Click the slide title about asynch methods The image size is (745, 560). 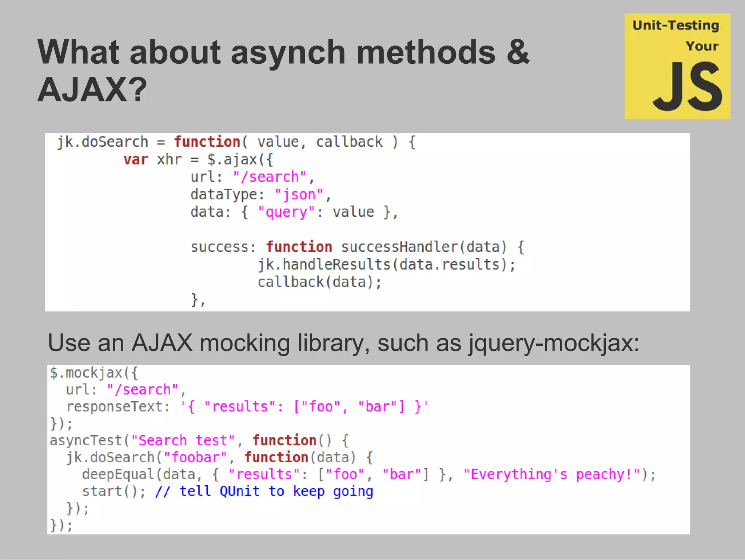[x=283, y=53]
